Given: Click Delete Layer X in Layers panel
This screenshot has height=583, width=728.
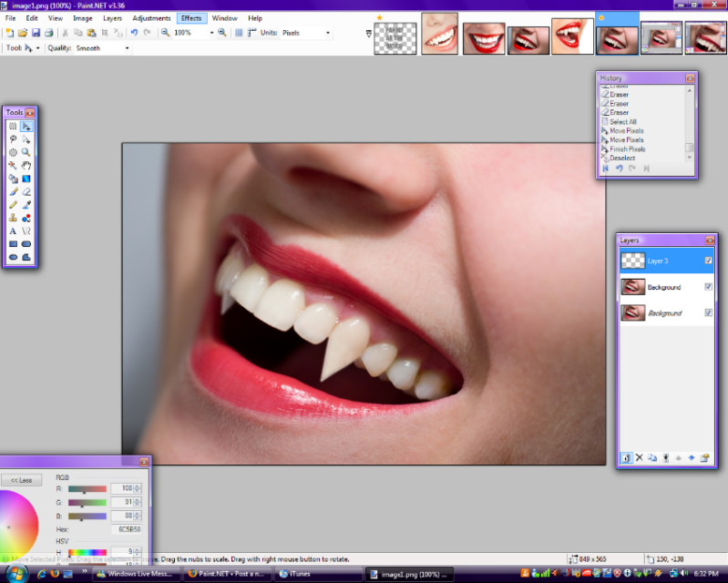Looking at the screenshot, I should coord(640,458).
